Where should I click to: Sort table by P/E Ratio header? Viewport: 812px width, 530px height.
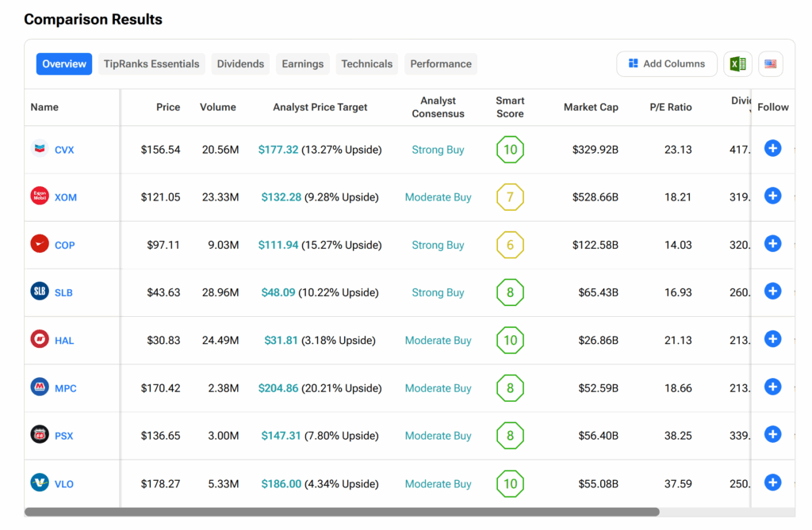(x=670, y=107)
